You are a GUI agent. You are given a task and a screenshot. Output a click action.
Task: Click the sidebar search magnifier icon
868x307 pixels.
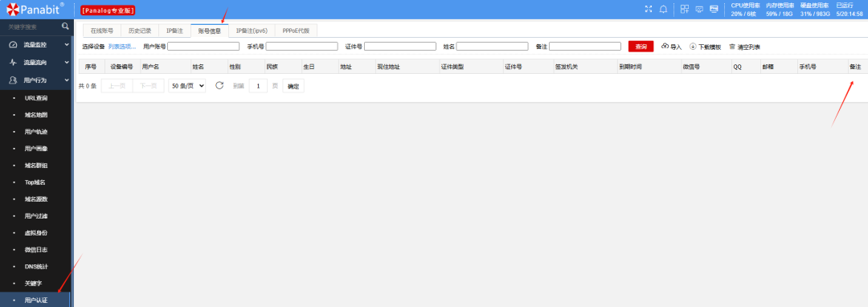click(65, 26)
